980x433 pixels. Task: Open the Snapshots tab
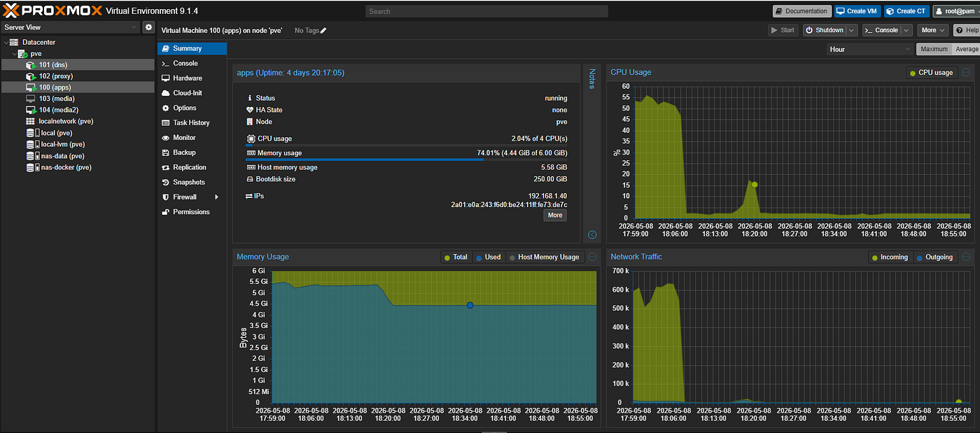(192, 182)
